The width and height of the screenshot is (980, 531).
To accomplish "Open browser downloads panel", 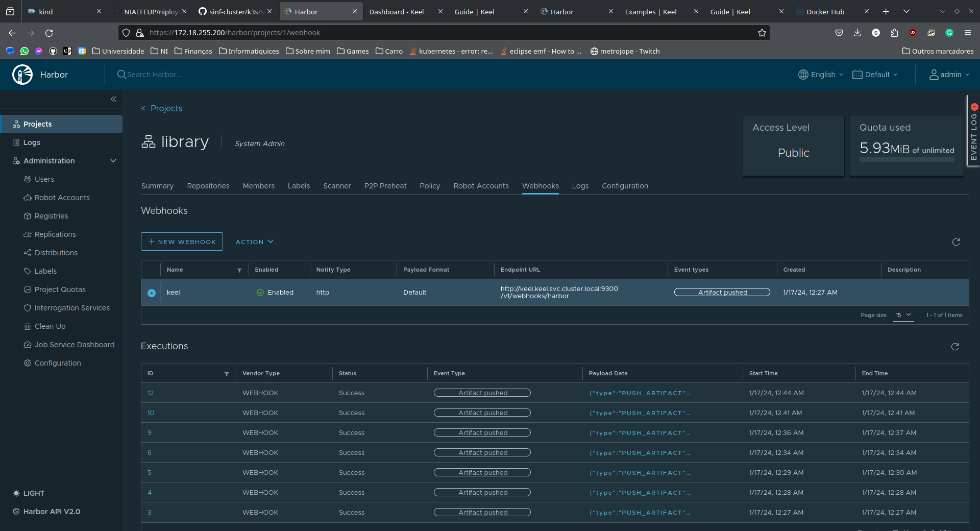I will 857,33.
